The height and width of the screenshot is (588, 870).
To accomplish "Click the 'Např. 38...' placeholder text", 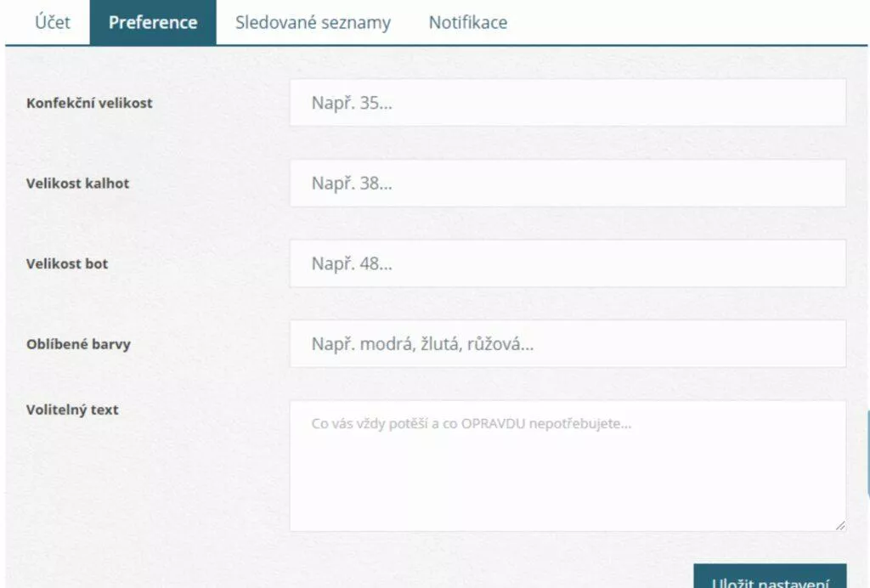I will tap(352, 183).
